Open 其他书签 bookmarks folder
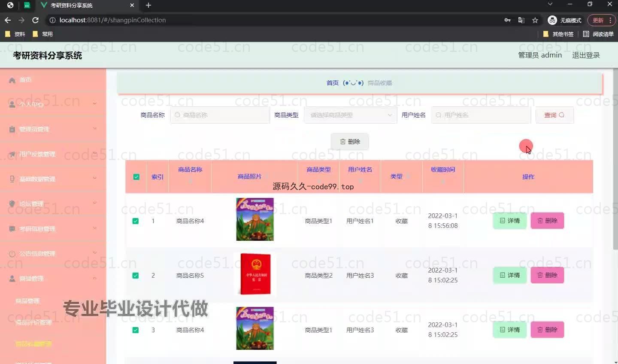The height and width of the screenshot is (364, 618). pyautogui.click(x=558, y=34)
